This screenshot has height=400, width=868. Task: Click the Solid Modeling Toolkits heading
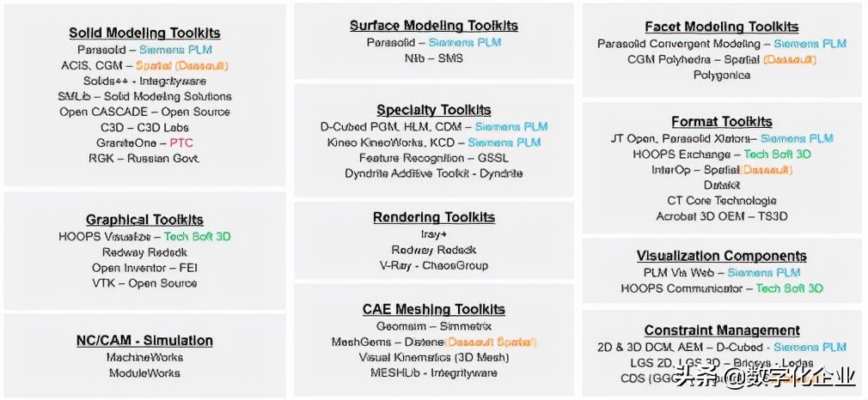pos(144,33)
